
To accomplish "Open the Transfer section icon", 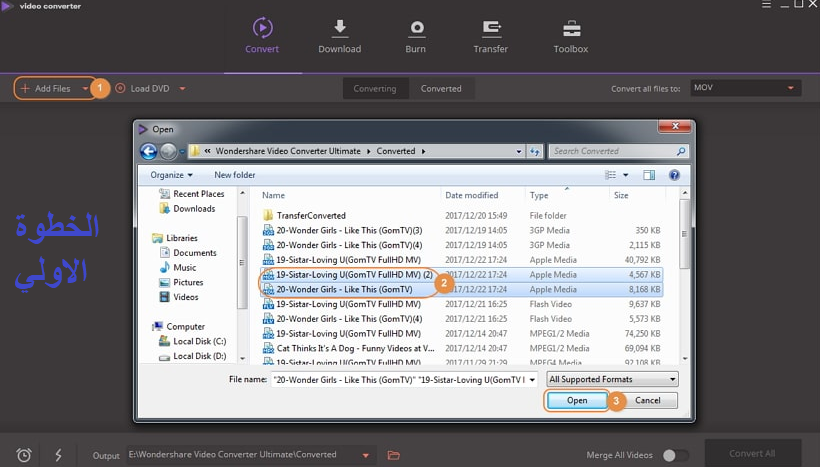I will point(491,28).
